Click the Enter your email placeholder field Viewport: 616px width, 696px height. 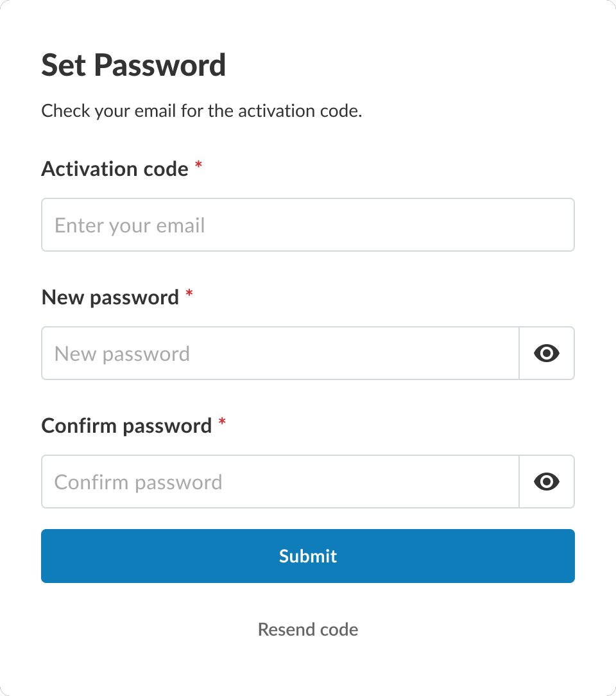click(257, 225)
